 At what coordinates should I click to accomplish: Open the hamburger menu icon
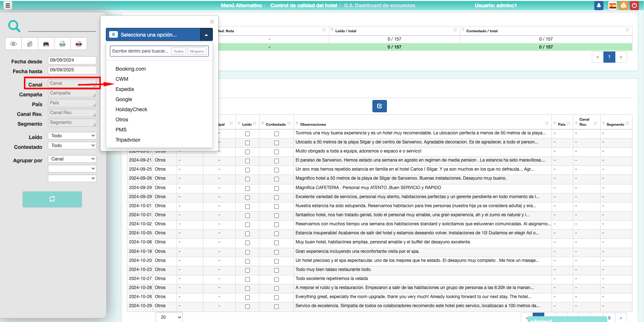[x=7, y=5]
